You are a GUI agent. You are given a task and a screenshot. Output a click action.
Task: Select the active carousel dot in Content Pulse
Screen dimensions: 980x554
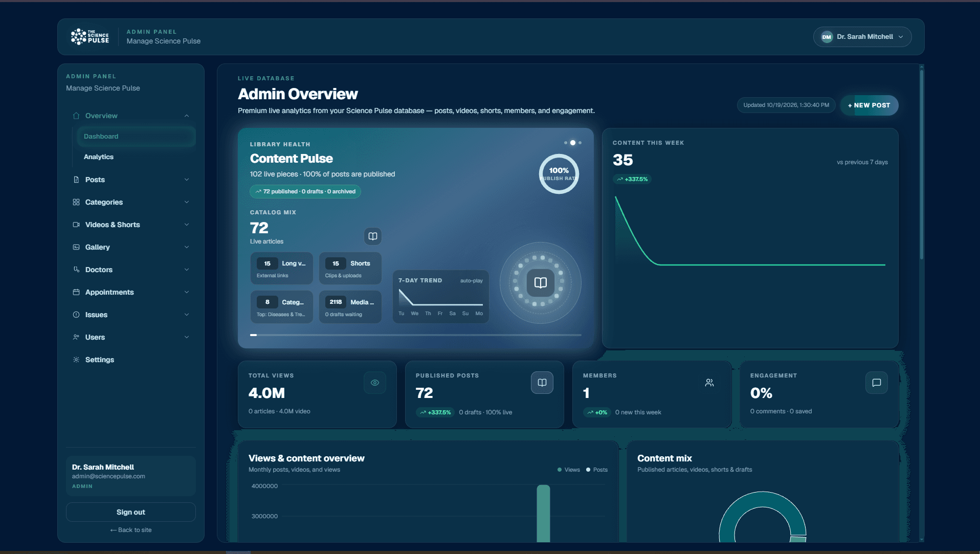(x=573, y=143)
